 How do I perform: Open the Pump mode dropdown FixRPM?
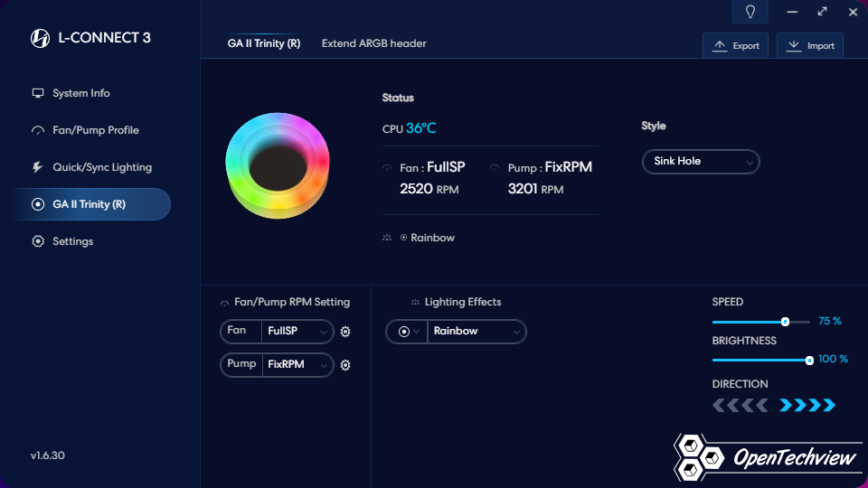(297, 365)
